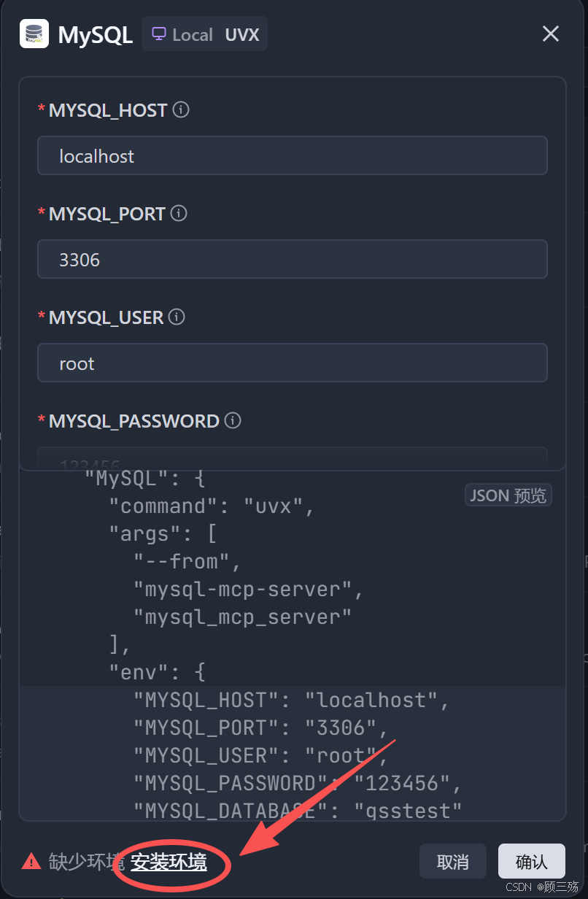Click the "command": "uvx" JSON line
The image size is (588, 899).
(212, 506)
